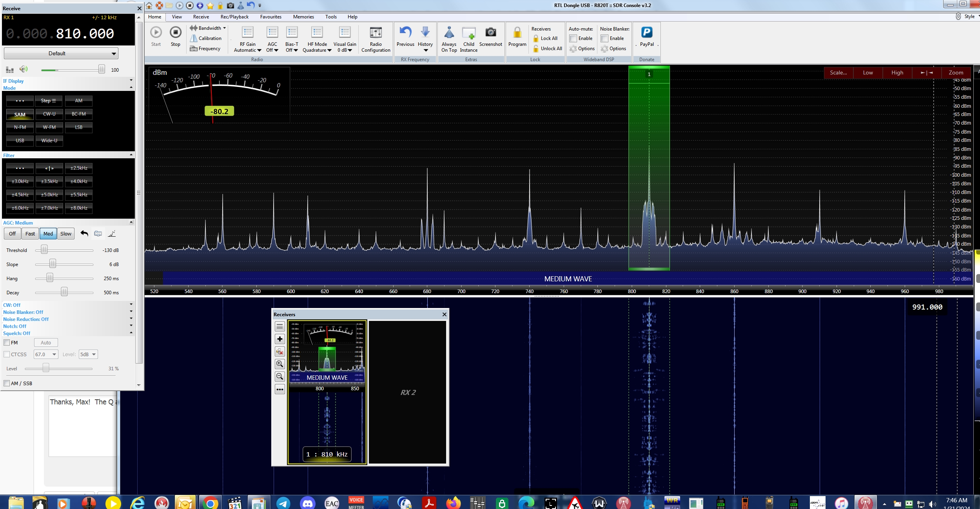This screenshot has width=980, height=509.
Task: Open the Favourites menu tab
Action: click(270, 17)
